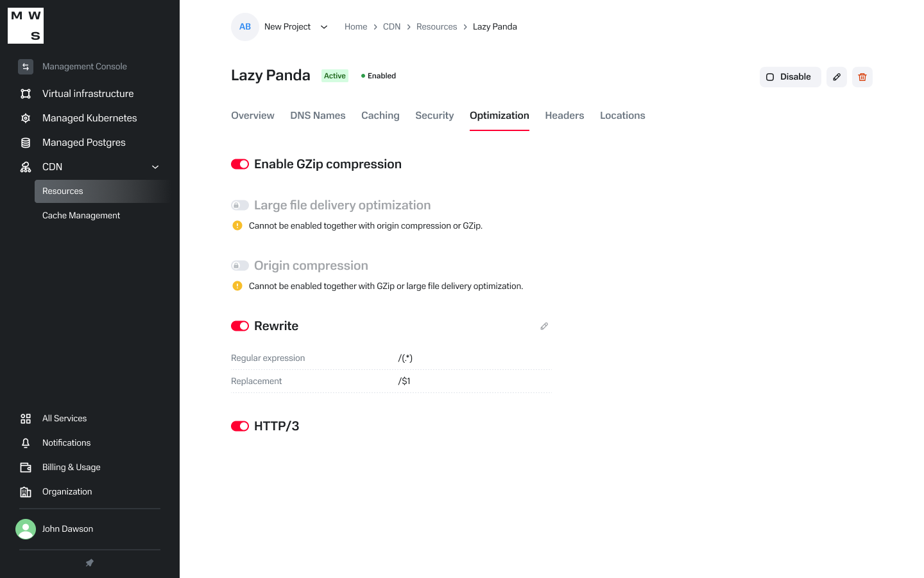Edit the resource with the pencil button
Viewport: 924px width, 578px height.
point(837,77)
